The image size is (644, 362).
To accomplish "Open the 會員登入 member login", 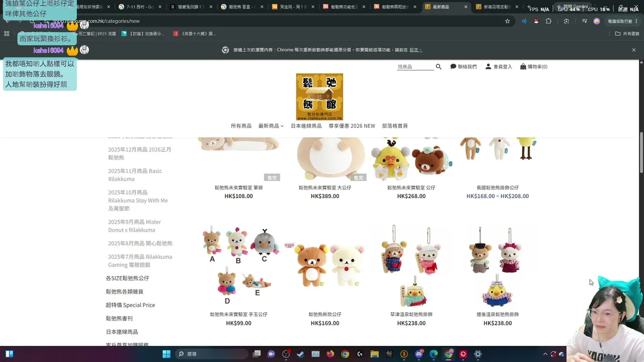I will pyautogui.click(x=499, y=66).
